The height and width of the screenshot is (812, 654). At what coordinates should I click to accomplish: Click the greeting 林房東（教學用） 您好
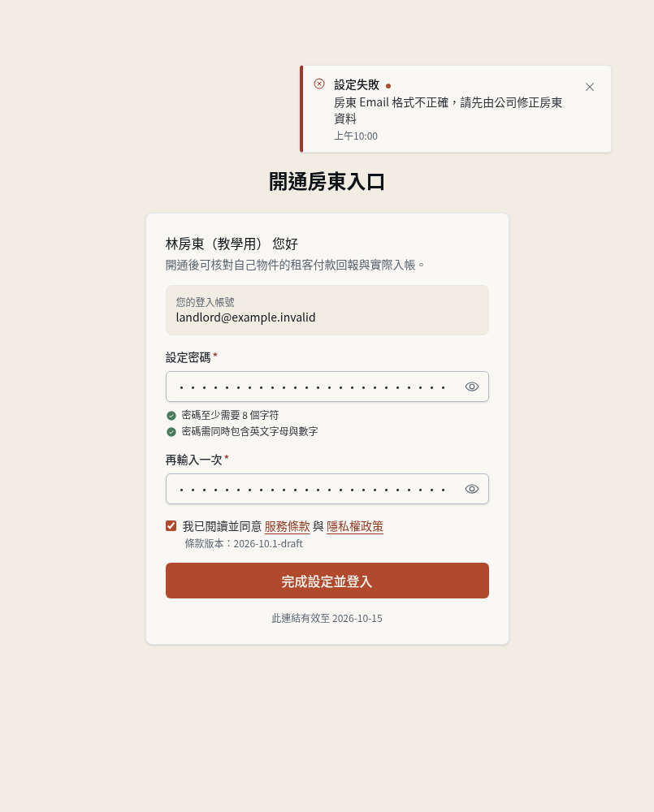(x=232, y=244)
